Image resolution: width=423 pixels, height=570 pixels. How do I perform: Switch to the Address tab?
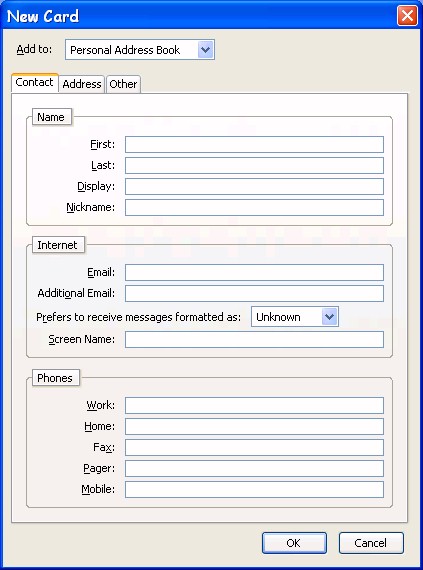pyautogui.click(x=82, y=84)
